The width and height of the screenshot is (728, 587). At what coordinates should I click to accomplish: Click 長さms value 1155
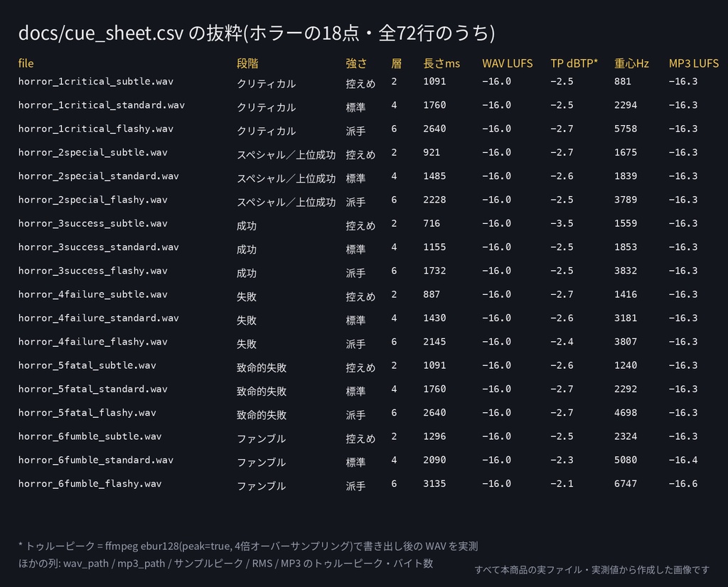point(434,247)
